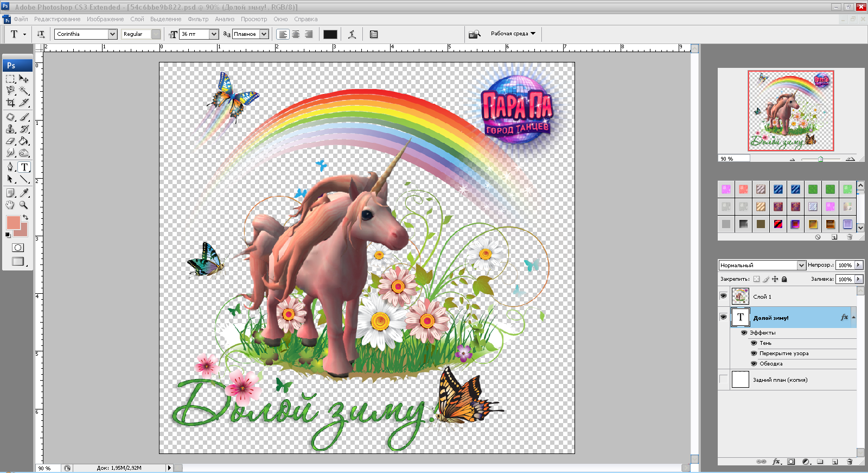Select the Dodge tool
This screenshot has height=473, width=868.
tap(24, 153)
